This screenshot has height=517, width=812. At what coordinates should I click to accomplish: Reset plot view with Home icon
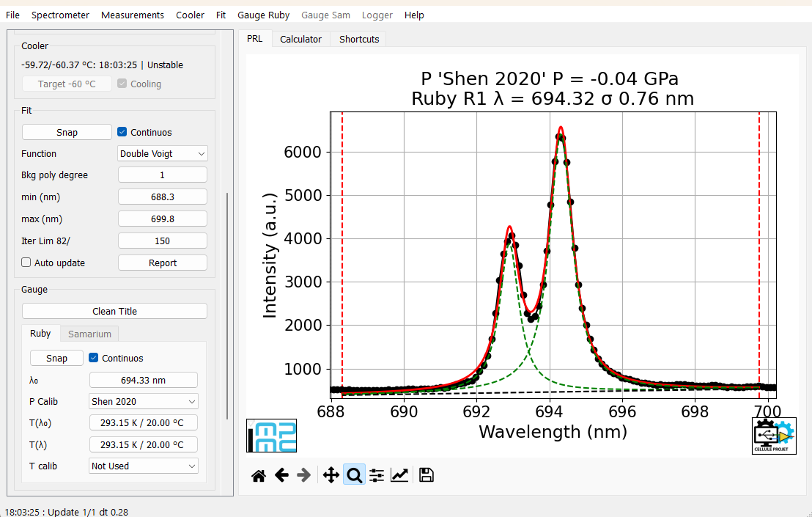point(259,475)
